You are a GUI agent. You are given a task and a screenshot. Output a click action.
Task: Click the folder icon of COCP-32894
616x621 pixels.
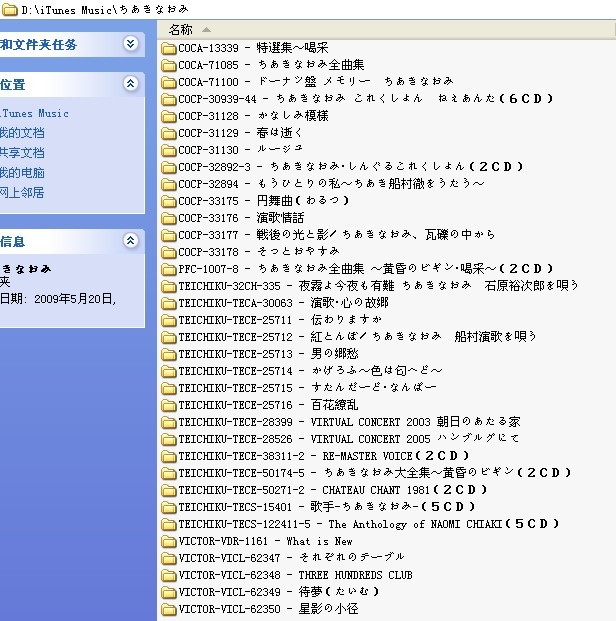coord(169,185)
